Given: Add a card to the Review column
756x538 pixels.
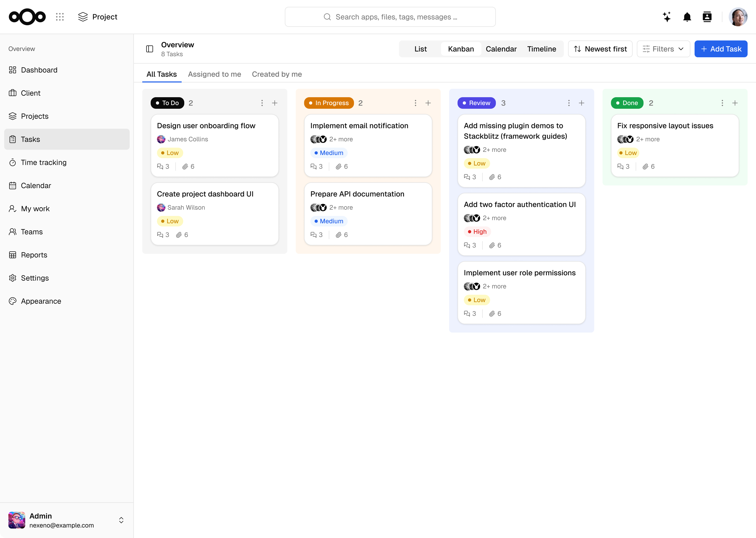Looking at the screenshot, I should click(581, 103).
